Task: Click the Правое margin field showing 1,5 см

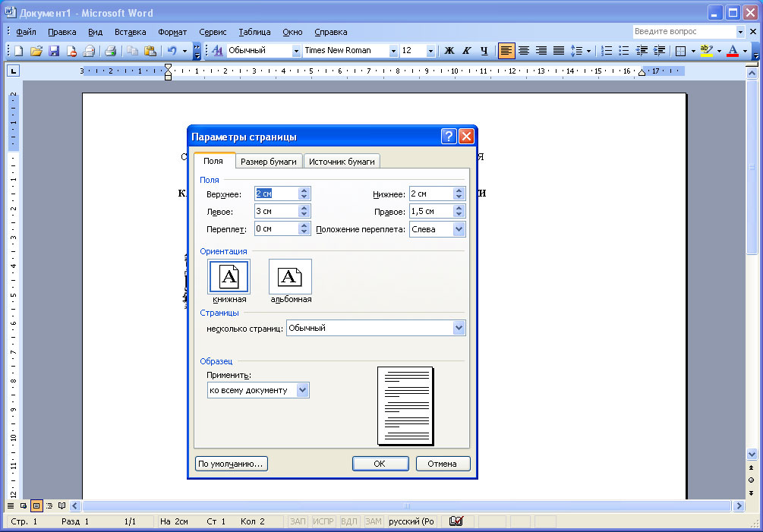Action: (x=431, y=211)
